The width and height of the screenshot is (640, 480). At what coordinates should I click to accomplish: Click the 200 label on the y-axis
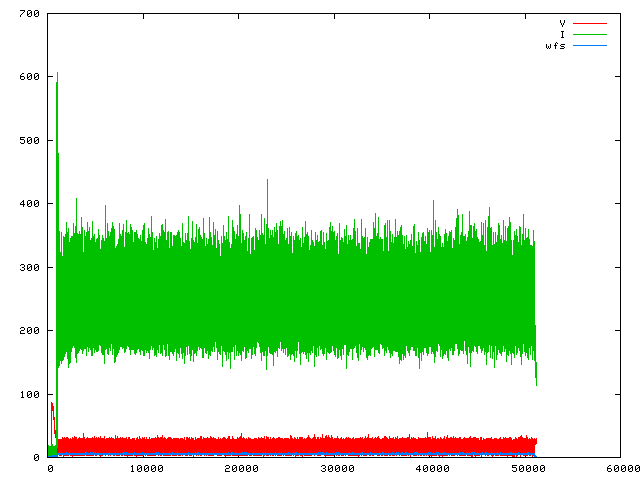coord(29,331)
